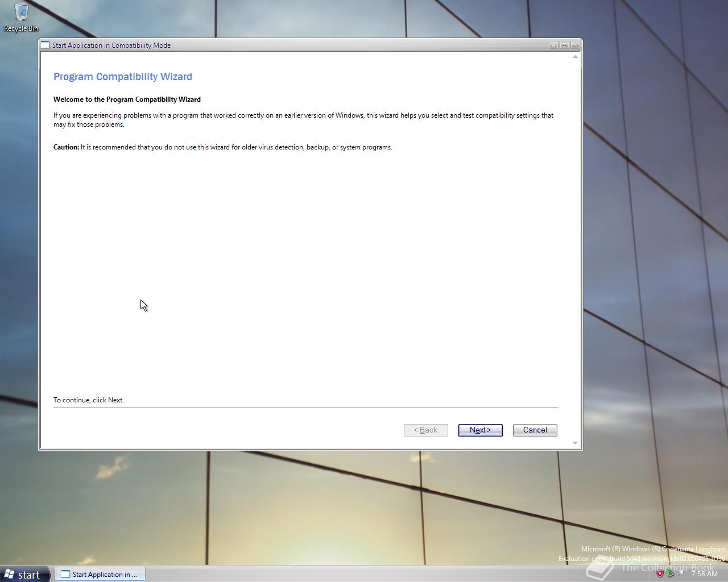Open the Start menu
The width and height of the screenshot is (728, 582).
tap(24, 575)
